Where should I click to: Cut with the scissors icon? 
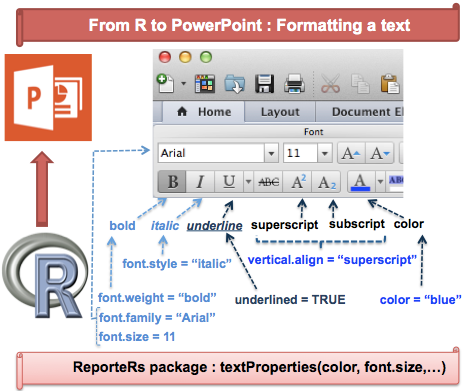(330, 83)
